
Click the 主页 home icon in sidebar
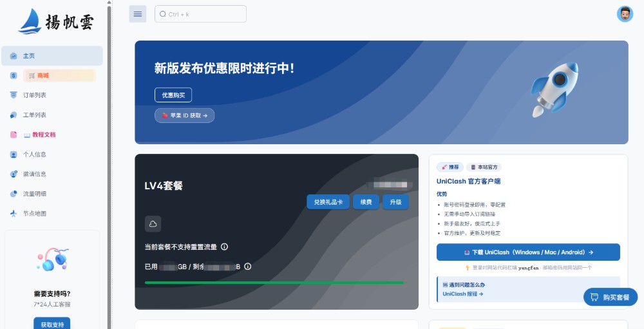(x=14, y=56)
